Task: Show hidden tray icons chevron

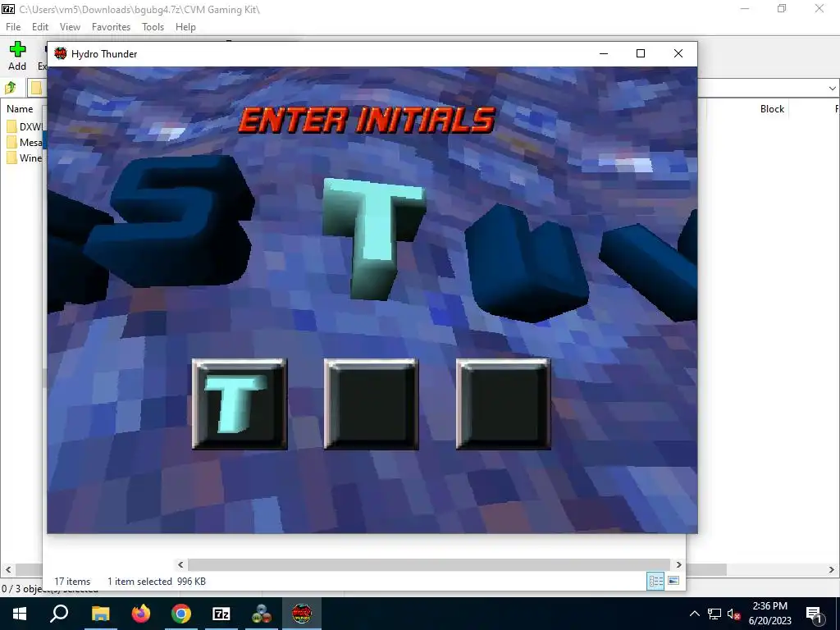Action: (x=694, y=614)
